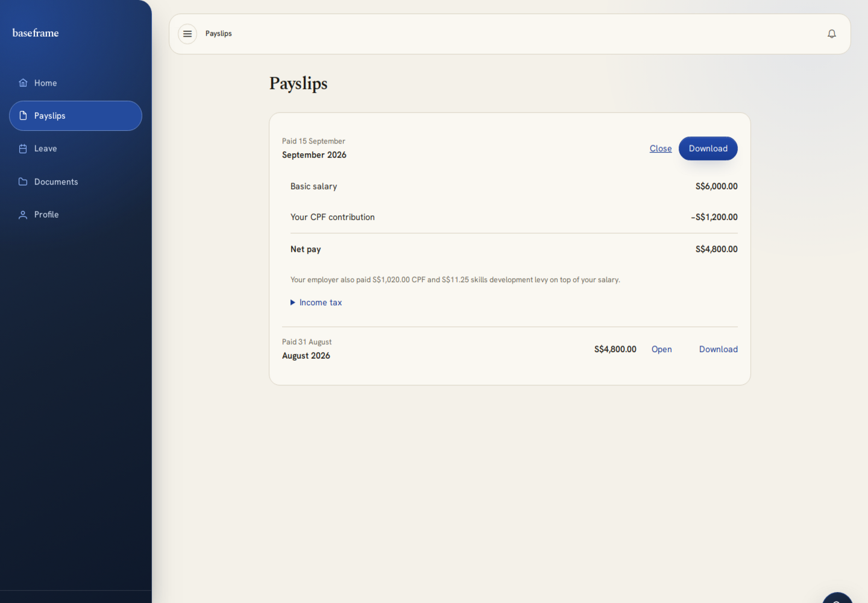
Task: Click the Documents folder icon
Action: tap(23, 182)
